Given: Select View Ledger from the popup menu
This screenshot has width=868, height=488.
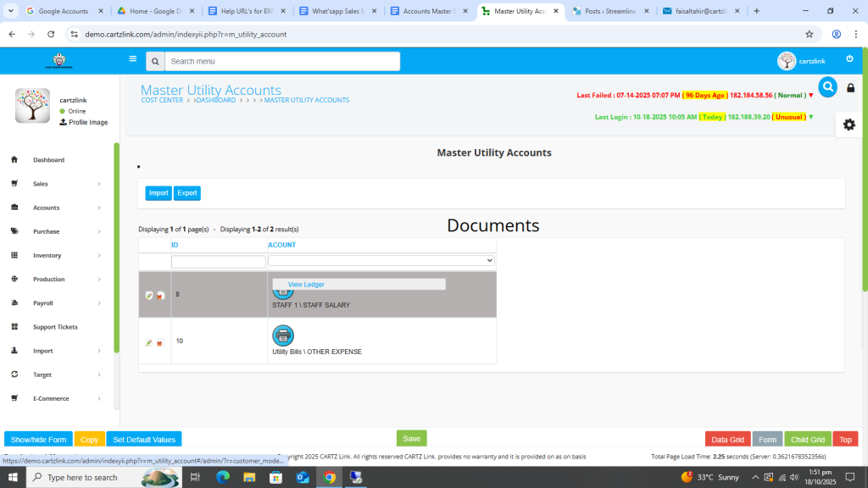Looking at the screenshot, I should pyautogui.click(x=306, y=285).
